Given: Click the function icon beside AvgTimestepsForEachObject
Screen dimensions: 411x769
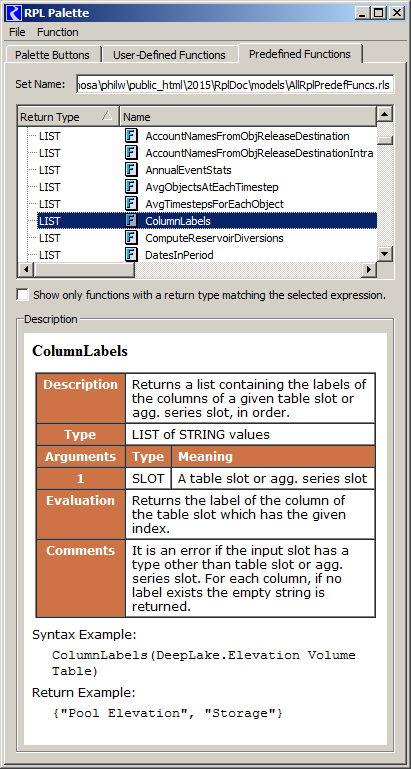Looking at the screenshot, I should (131, 204).
